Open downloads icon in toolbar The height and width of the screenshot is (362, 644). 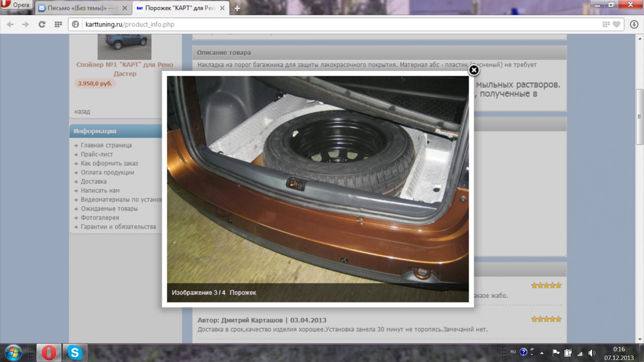[x=634, y=24]
